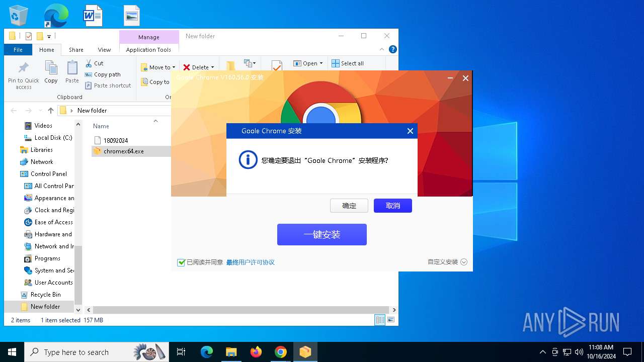Click 一键安装 one-click install button
Screen dimensions: 644x362
[322, 235]
